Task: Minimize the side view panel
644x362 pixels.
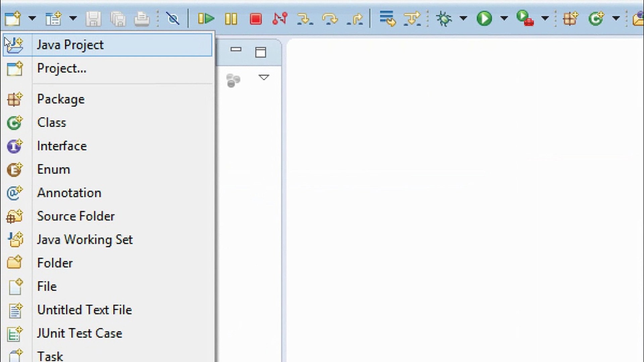Action: (236, 50)
